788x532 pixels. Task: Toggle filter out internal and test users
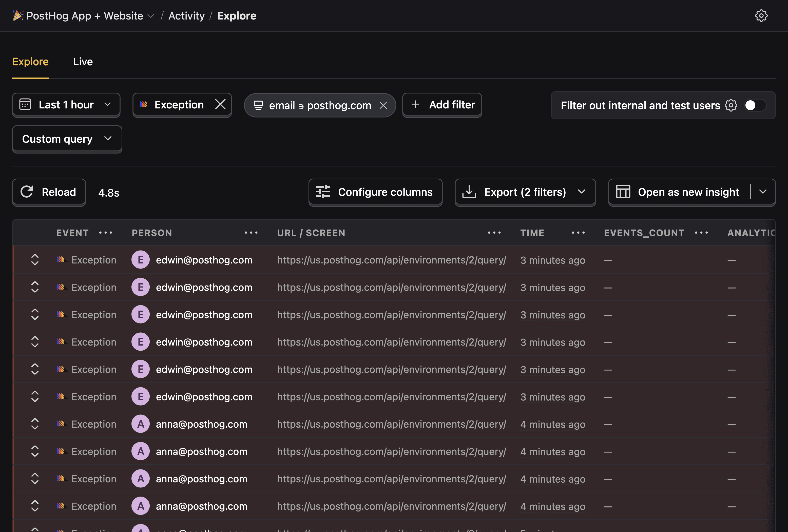pyautogui.click(x=755, y=105)
